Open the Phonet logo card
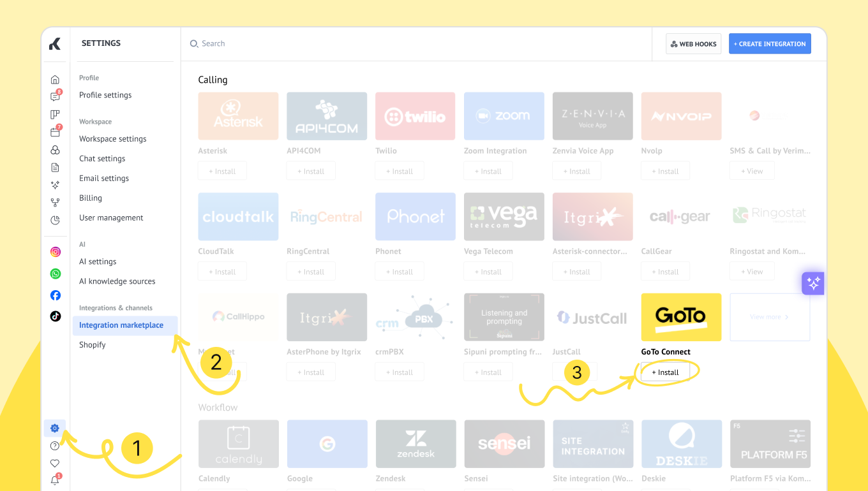868x491 pixels. (415, 217)
